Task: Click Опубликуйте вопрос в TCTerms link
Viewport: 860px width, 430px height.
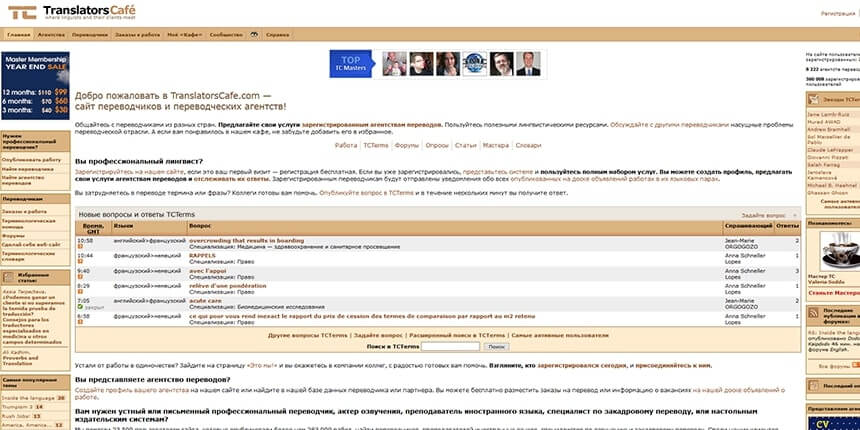Action: pos(366,193)
